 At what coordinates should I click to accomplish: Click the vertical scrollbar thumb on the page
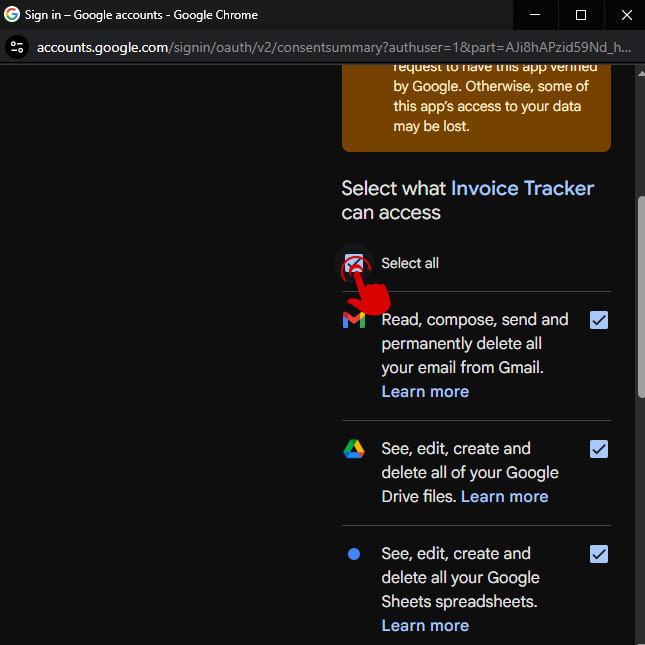tap(640, 300)
